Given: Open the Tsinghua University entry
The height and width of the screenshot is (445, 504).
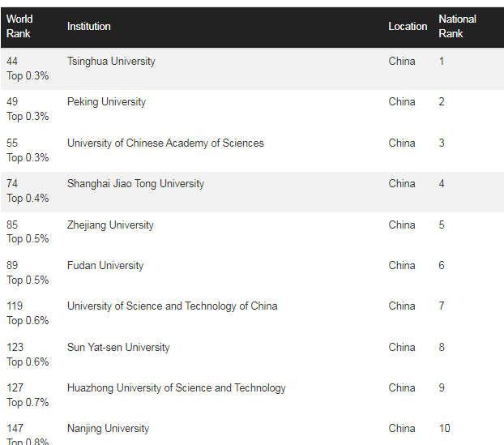Looking at the screenshot, I should click(x=111, y=62).
